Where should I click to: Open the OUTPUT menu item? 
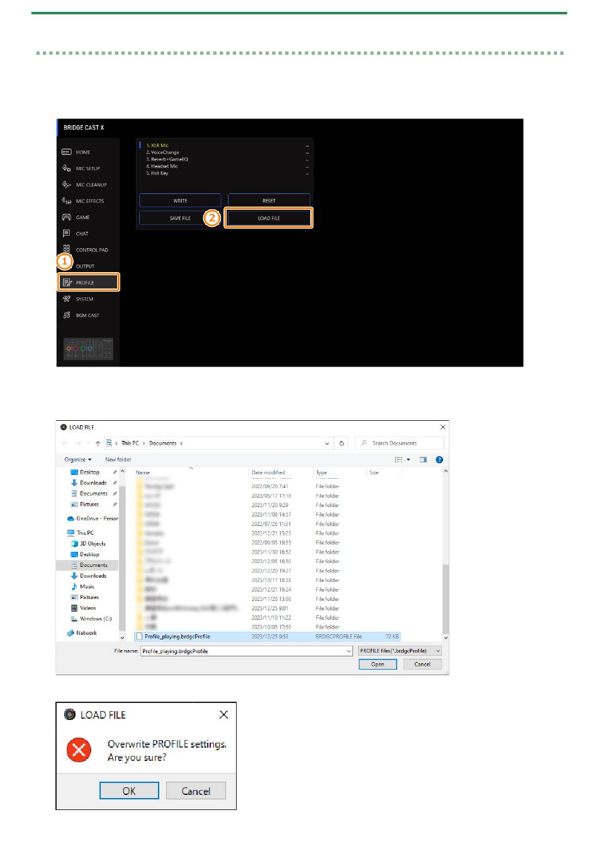click(85, 266)
